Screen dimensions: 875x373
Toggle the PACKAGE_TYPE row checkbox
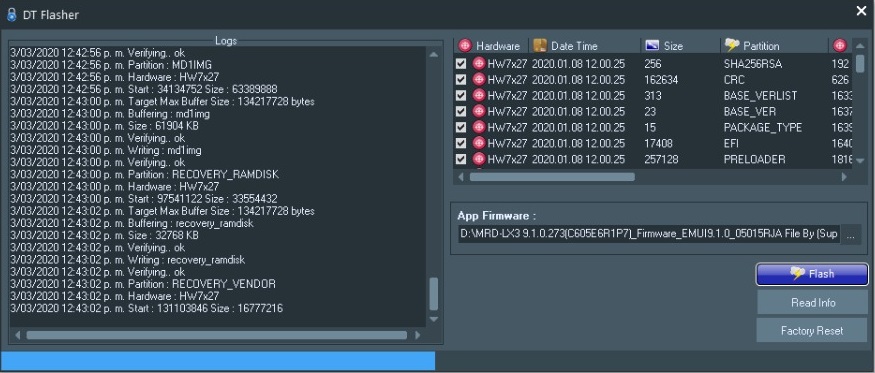460,127
